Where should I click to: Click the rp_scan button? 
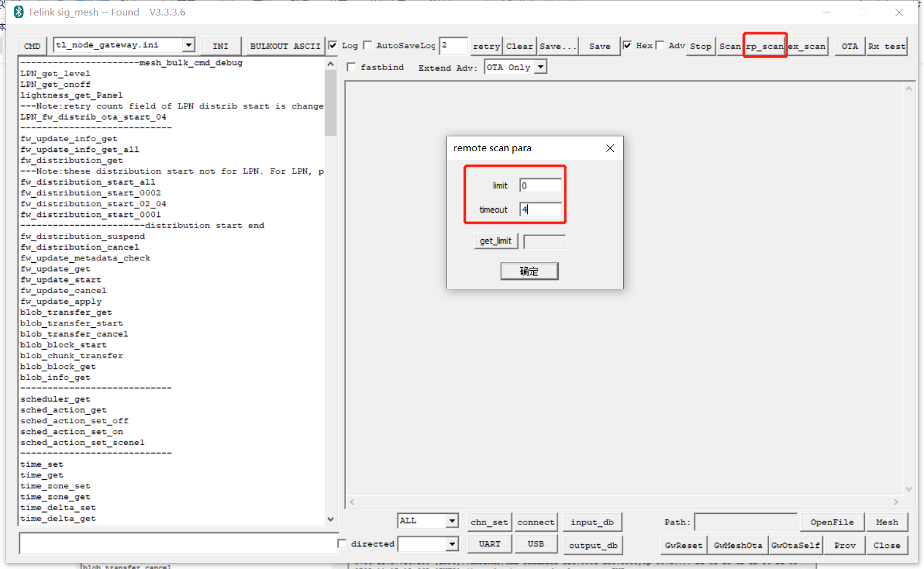(x=765, y=46)
